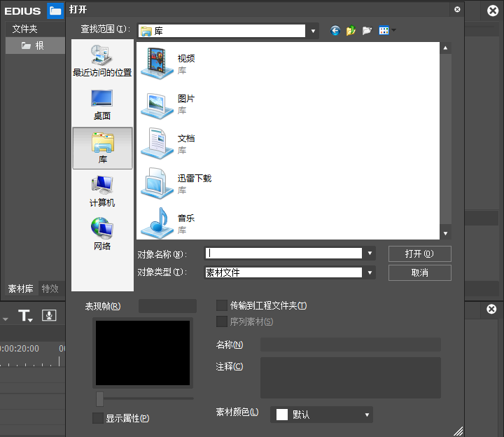The image size is (504, 437).
Task: Expand the 查找范围 location dropdown
Action: point(314,31)
